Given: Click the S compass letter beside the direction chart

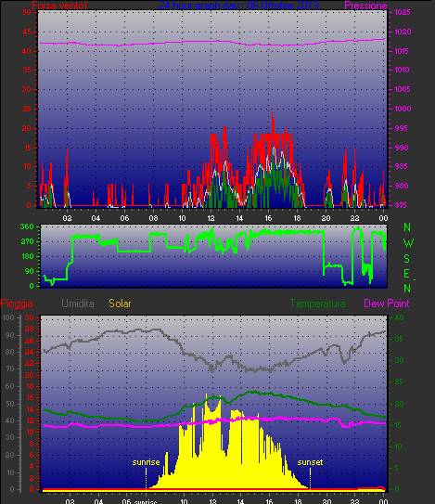Looking at the screenshot, I should tap(407, 258).
